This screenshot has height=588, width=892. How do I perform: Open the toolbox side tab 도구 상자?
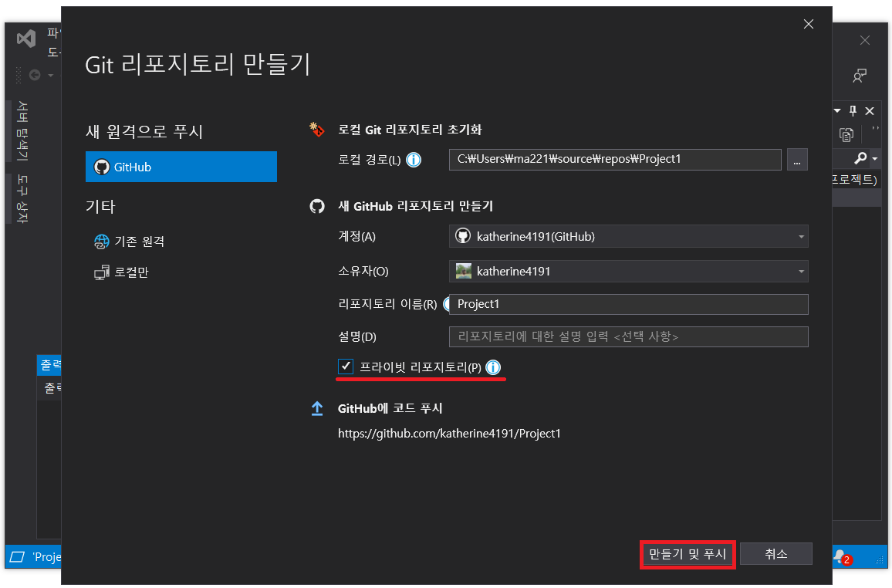(x=22, y=199)
